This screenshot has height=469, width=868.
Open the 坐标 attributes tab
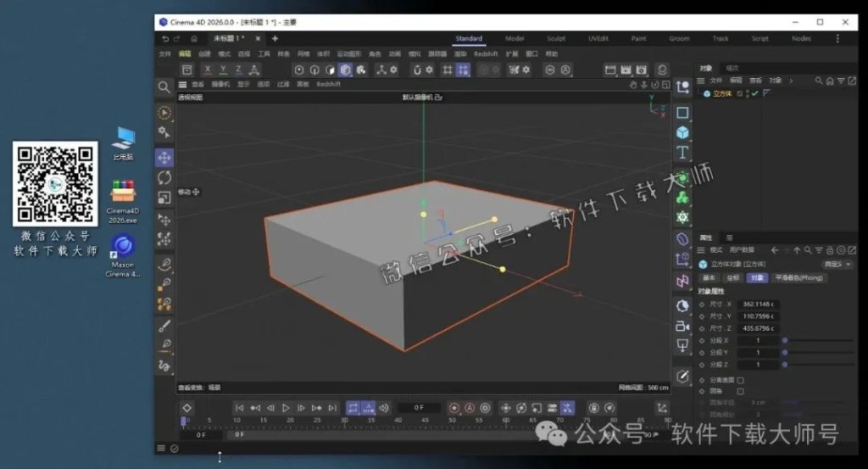click(732, 278)
